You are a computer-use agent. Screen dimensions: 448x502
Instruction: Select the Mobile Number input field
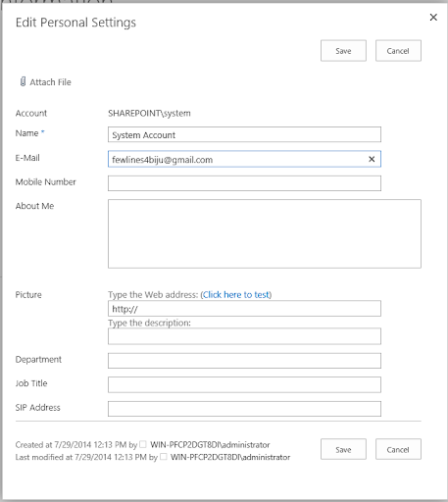[244, 183]
